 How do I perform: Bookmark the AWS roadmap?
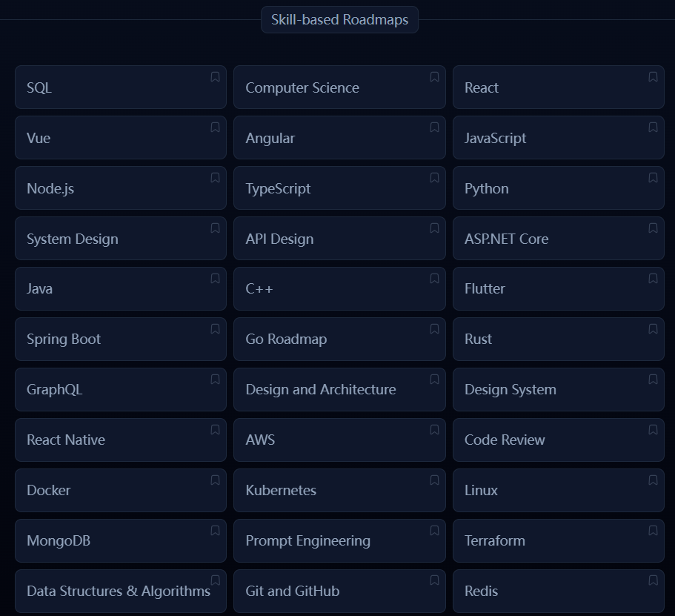434,429
